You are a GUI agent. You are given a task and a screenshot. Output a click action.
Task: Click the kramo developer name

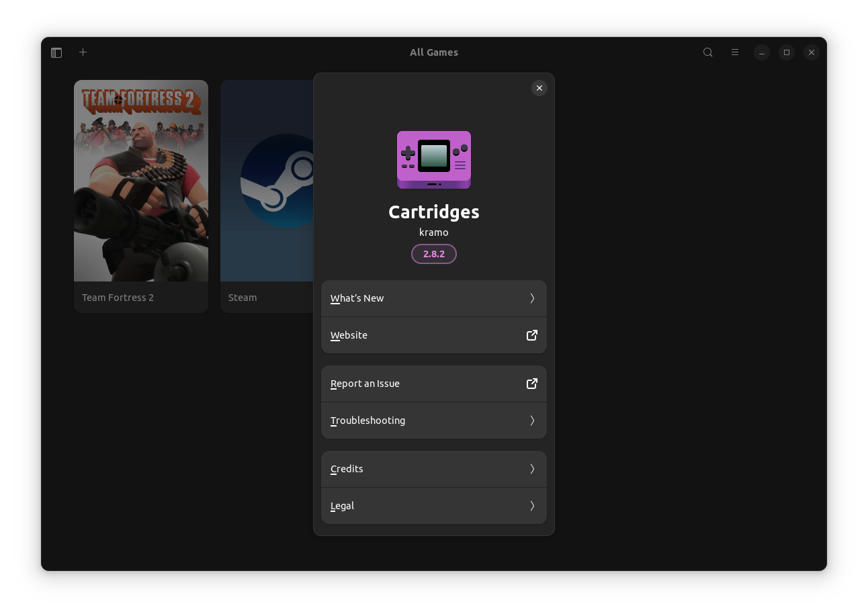tap(434, 232)
